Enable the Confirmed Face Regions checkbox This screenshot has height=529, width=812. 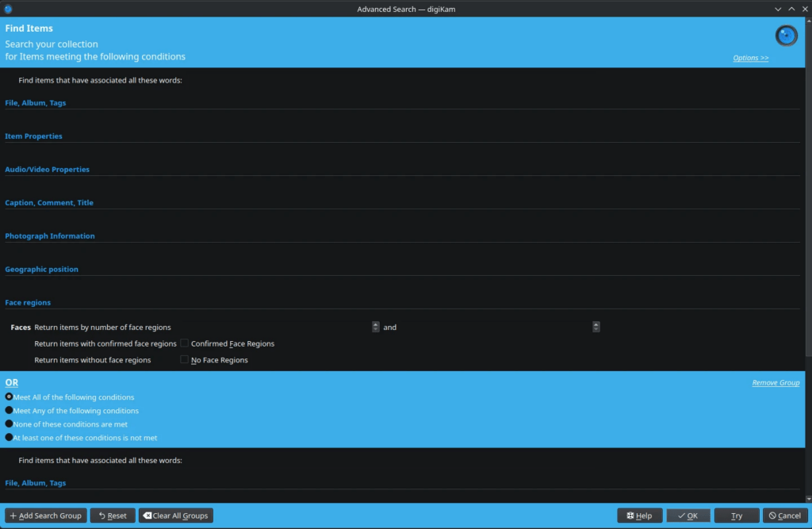pyautogui.click(x=184, y=343)
